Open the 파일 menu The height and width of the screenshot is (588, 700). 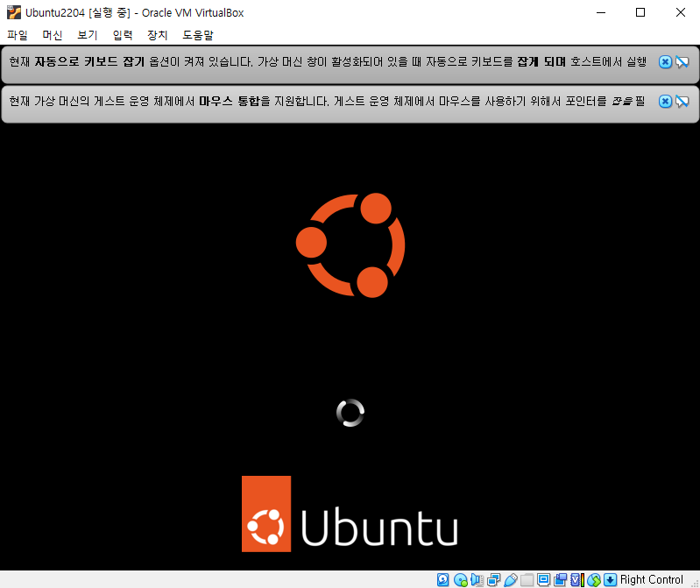coord(18,35)
